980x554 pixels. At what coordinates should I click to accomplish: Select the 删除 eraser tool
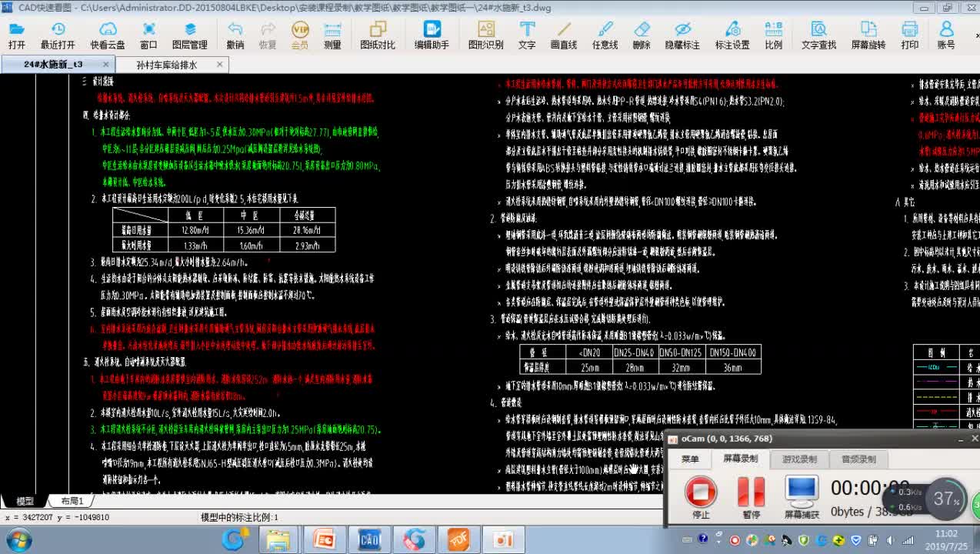click(642, 35)
